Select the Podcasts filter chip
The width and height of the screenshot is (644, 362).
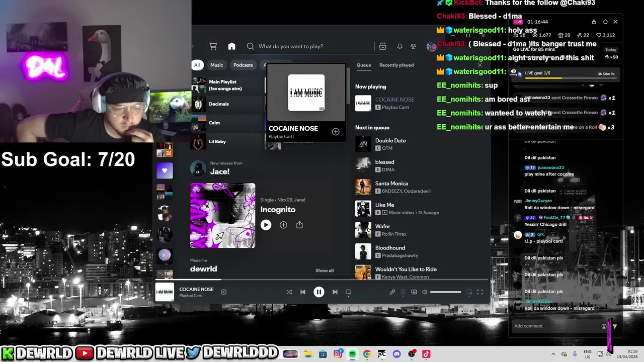(243, 65)
